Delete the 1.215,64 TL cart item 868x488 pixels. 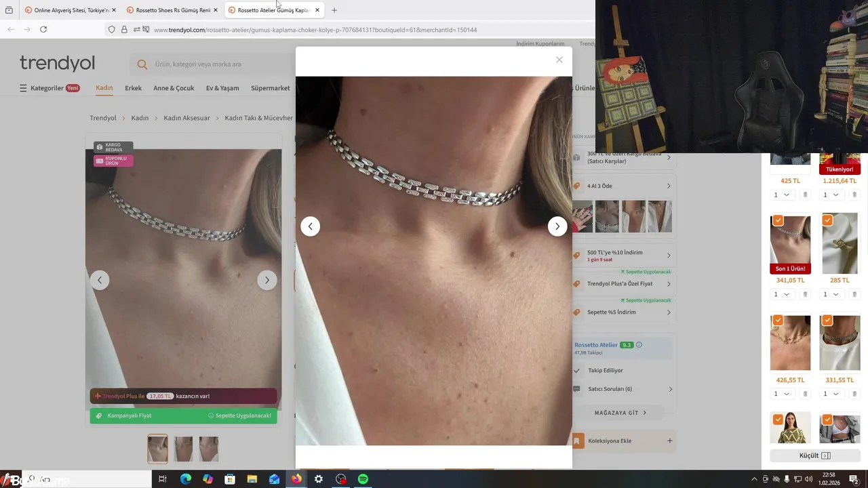[x=854, y=195]
